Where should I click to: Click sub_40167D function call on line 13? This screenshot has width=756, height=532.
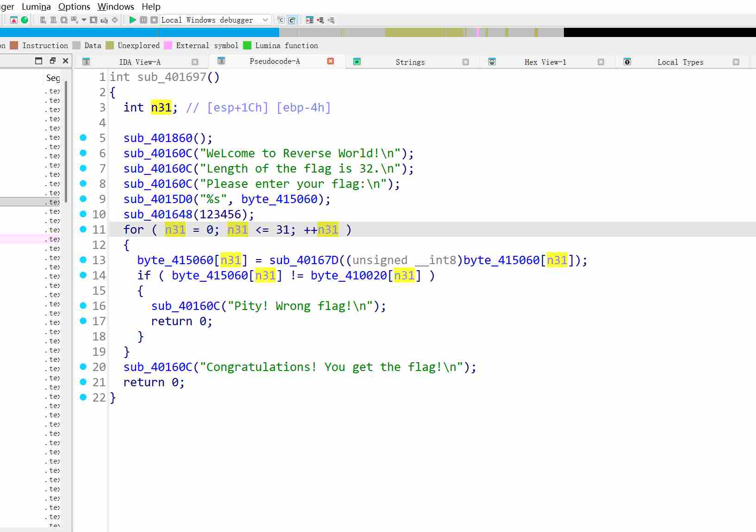304,260
